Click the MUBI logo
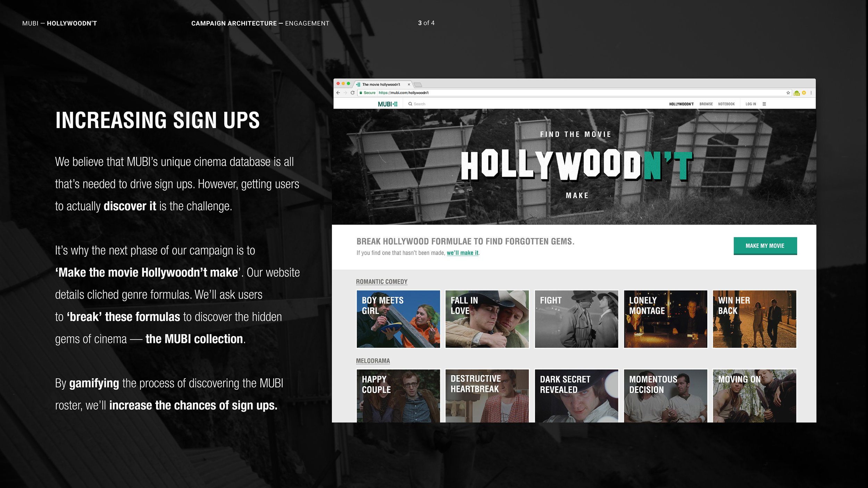 pos(387,104)
